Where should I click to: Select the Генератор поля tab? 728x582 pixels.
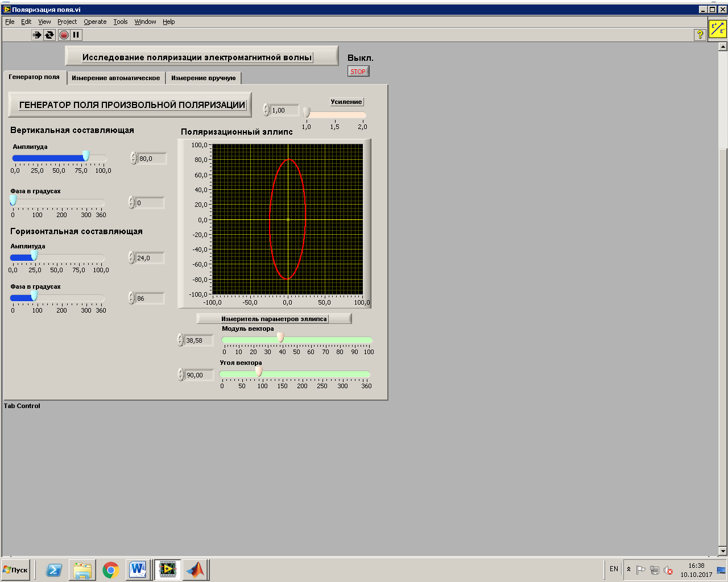[34, 77]
